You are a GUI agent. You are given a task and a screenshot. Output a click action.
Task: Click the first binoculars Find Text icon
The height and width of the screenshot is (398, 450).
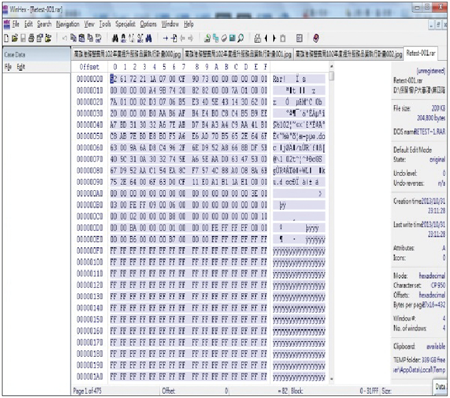tap(115, 39)
